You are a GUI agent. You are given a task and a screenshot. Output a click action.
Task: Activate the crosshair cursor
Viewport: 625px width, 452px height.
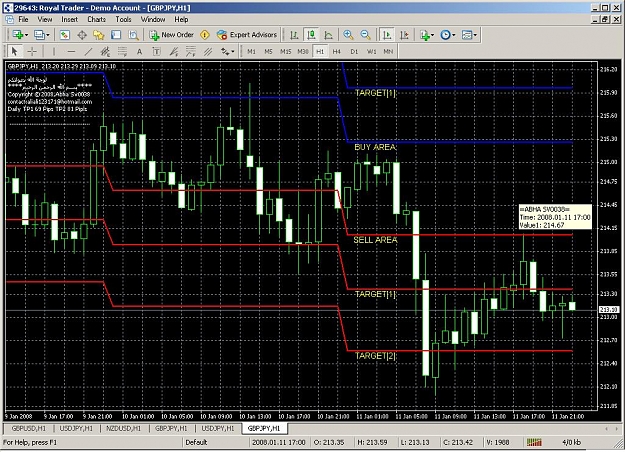click(32, 51)
